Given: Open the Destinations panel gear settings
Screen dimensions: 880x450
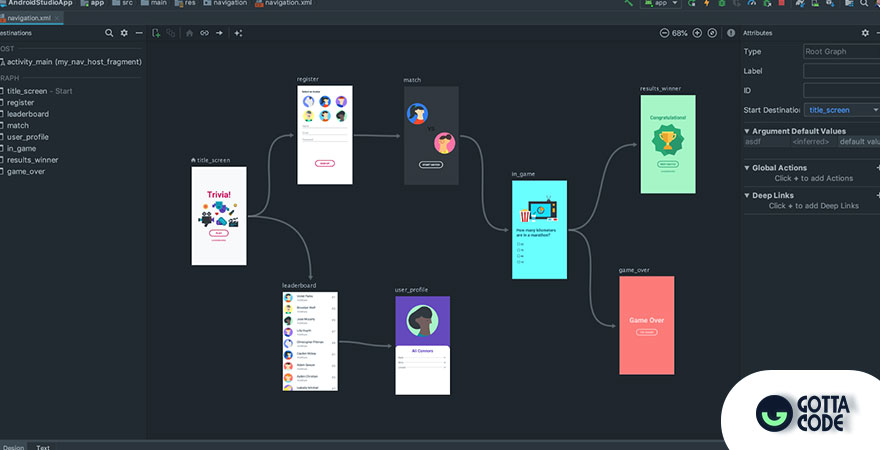Looking at the screenshot, I should (x=124, y=33).
